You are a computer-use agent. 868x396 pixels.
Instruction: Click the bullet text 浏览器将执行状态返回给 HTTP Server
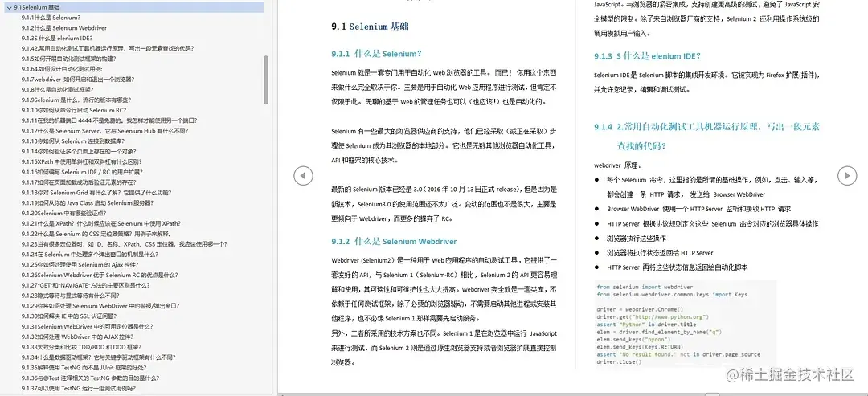click(x=660, y=253)
